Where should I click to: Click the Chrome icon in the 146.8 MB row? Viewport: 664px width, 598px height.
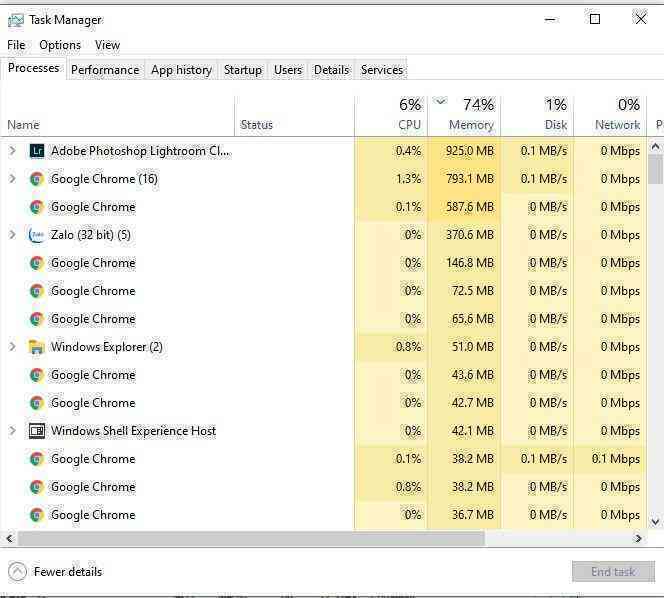[37, 263]
